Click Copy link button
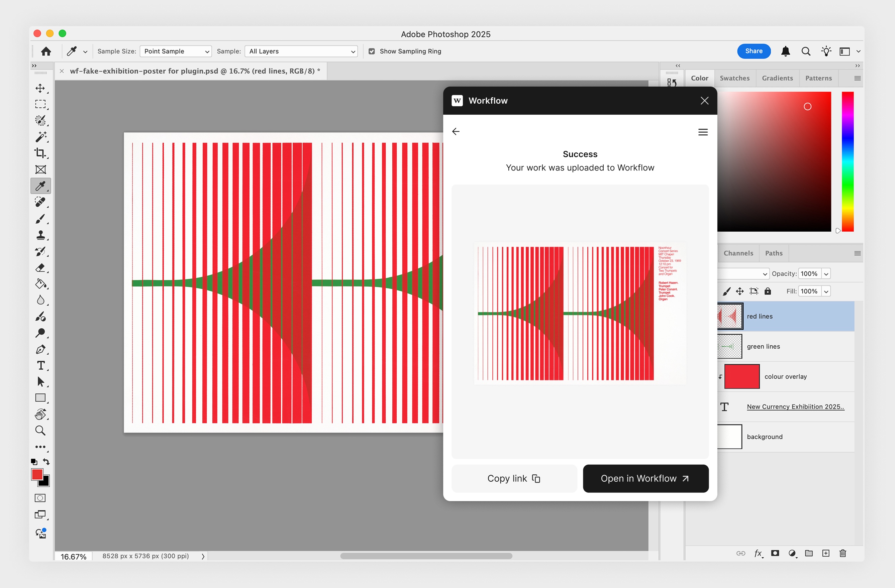 coord(514,478)
